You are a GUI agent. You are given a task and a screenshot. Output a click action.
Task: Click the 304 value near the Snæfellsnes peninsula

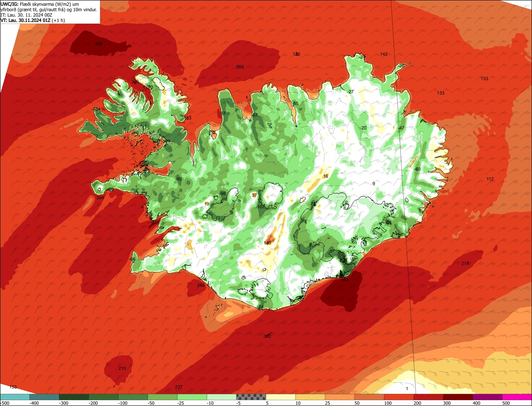coord(100,198)
